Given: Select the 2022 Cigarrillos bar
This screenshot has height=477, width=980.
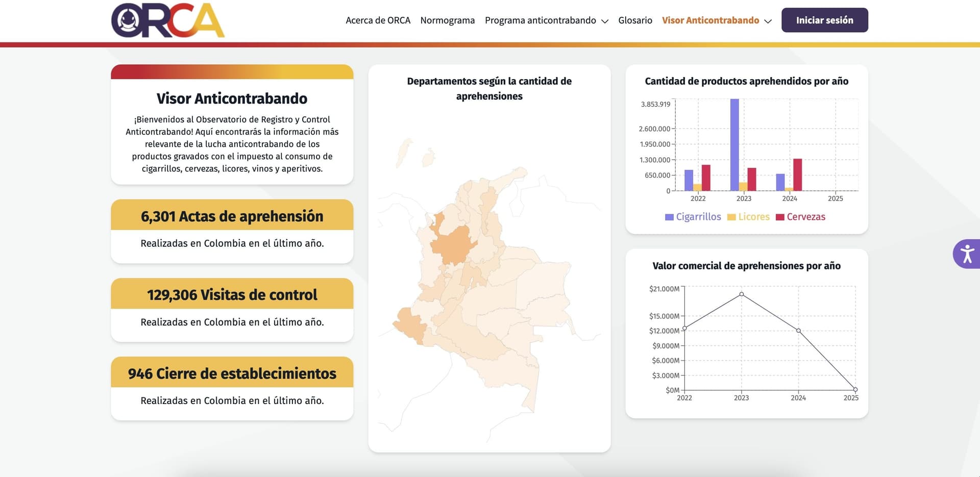Looking at the screenshot, I should coord(689,181).
